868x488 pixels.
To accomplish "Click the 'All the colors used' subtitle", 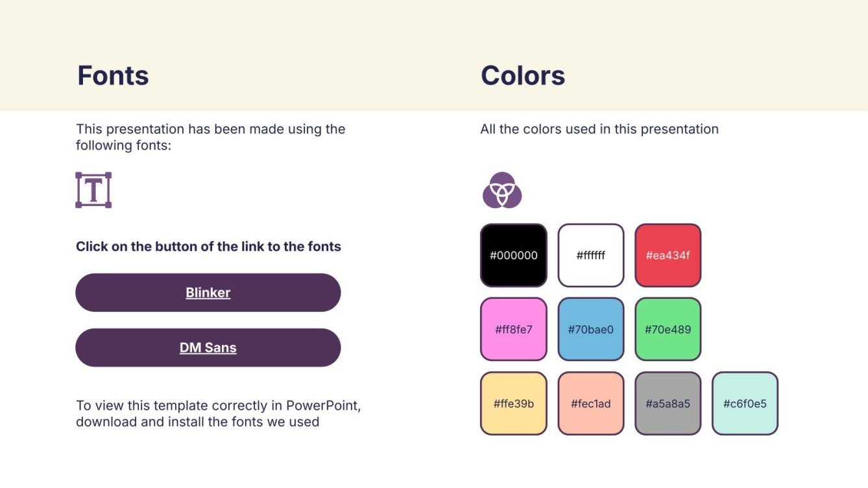I will coord(599,129).
